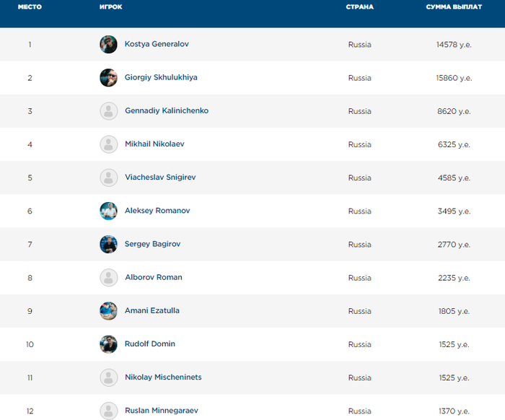505x420 pixels.
Task: Click Mikhail Nikolaev's placeholder avatar
Action: pos(108,144)
